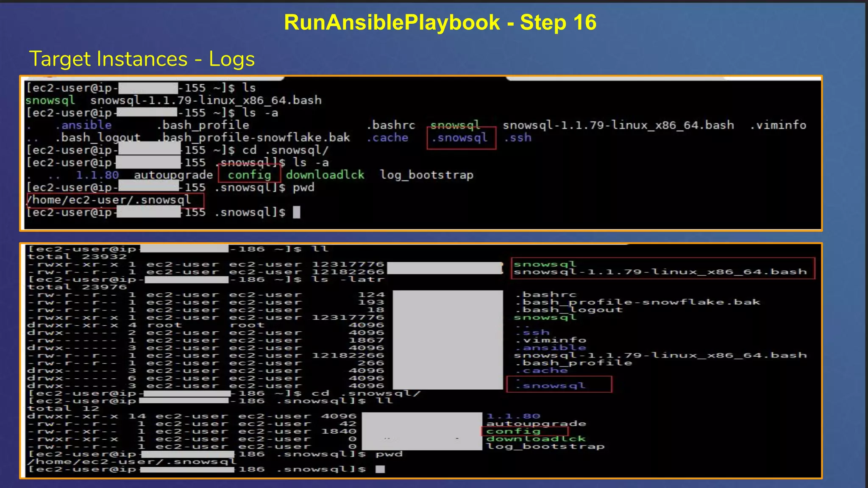The image size is (868, 488).
Task: Click the boxed .snowsql entry in the -186 terminal
Action: pos(551,386)
